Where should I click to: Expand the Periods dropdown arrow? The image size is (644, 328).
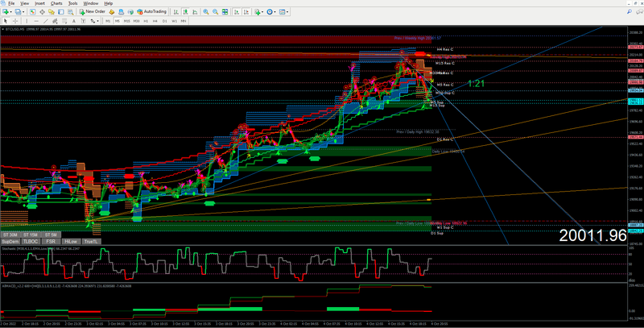pyautogui.click(x=275, y=12)
